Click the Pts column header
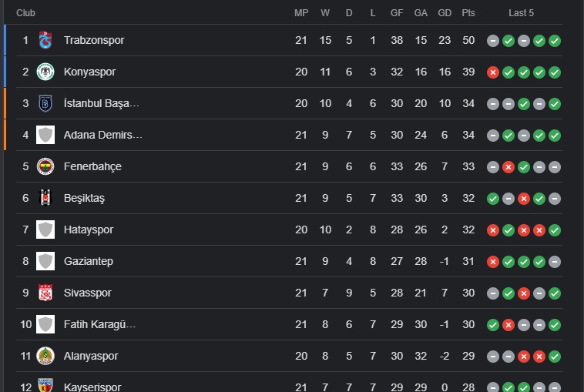584x392 pixels. click(468, 13)
